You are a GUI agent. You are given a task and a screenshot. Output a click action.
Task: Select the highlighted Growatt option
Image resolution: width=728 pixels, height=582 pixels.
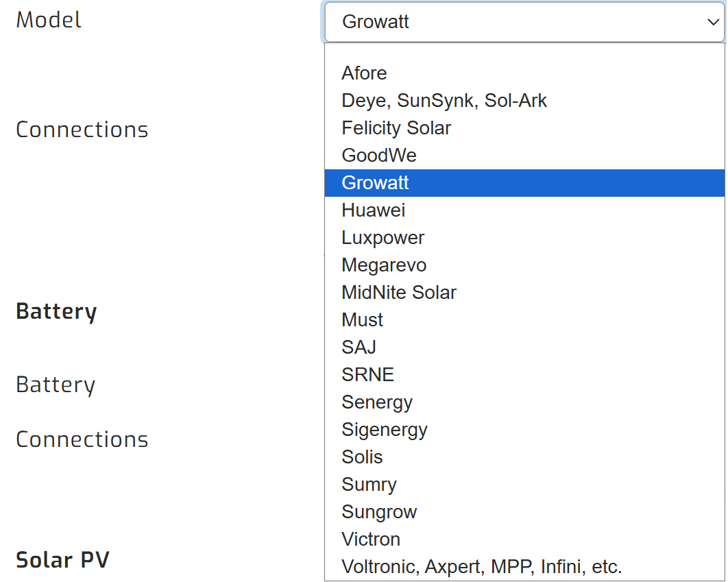[x=375, y=183]
